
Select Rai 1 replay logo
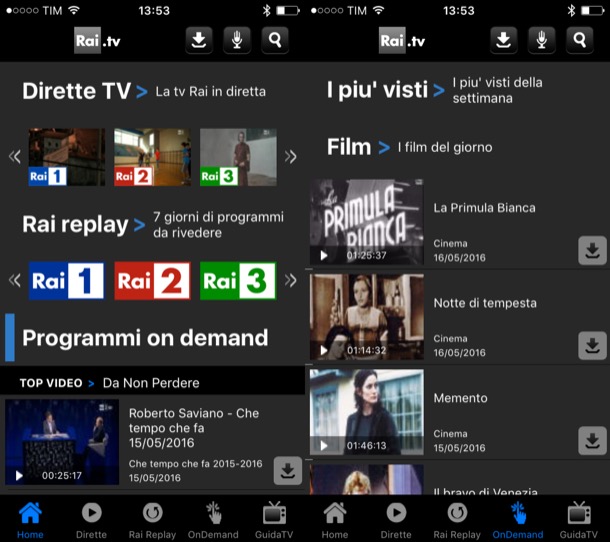[67, 281]
